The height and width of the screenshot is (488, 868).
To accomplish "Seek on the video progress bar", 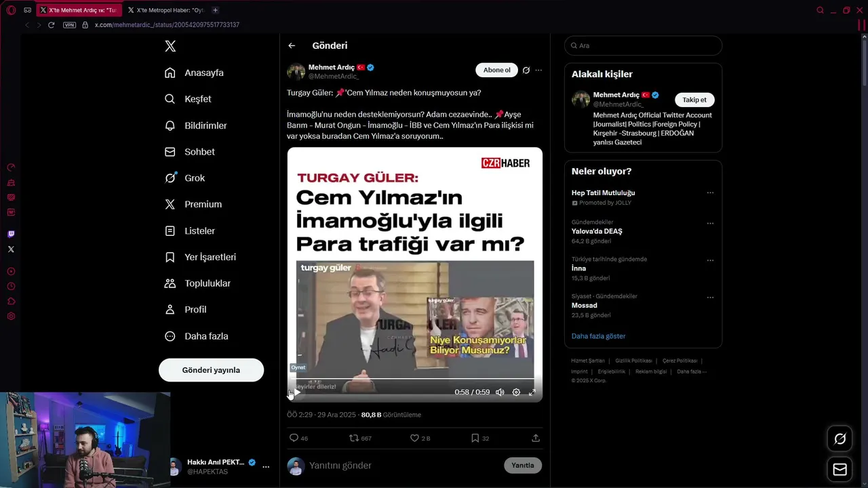I will (414, 379).
